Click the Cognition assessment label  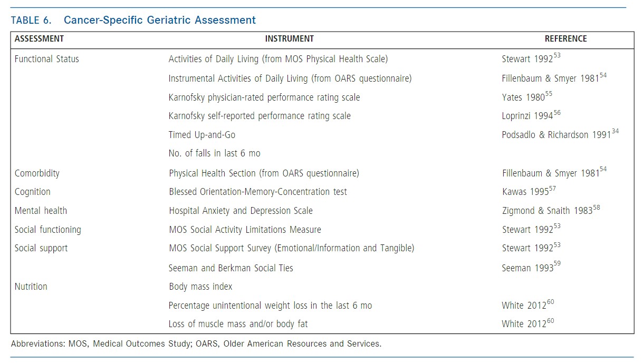[33, 192]
